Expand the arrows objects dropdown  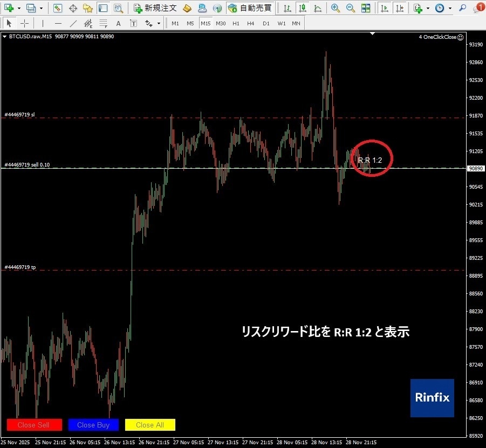(159, 24)
